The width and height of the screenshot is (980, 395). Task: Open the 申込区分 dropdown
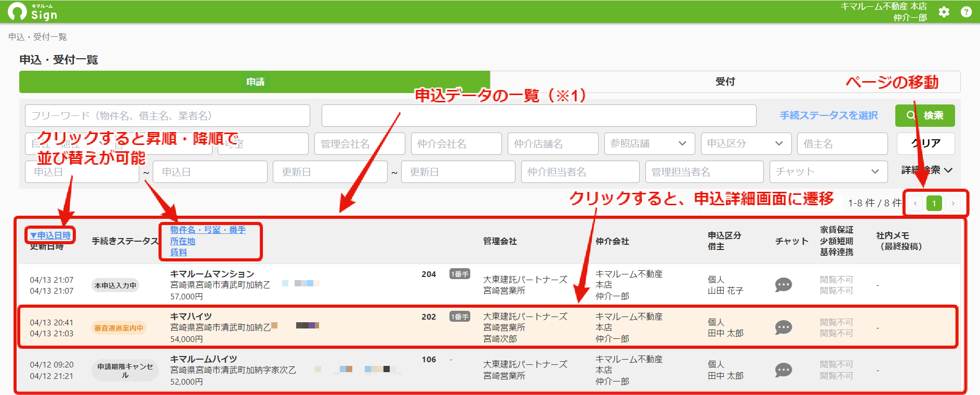click(746, 143)
